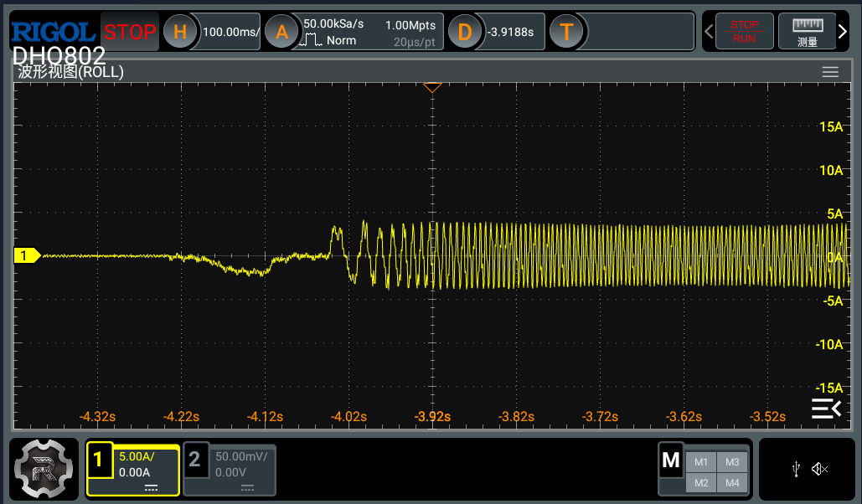Click the -15A vertical scale label
Screen dimensions: 862x504
tap(829, 388)
